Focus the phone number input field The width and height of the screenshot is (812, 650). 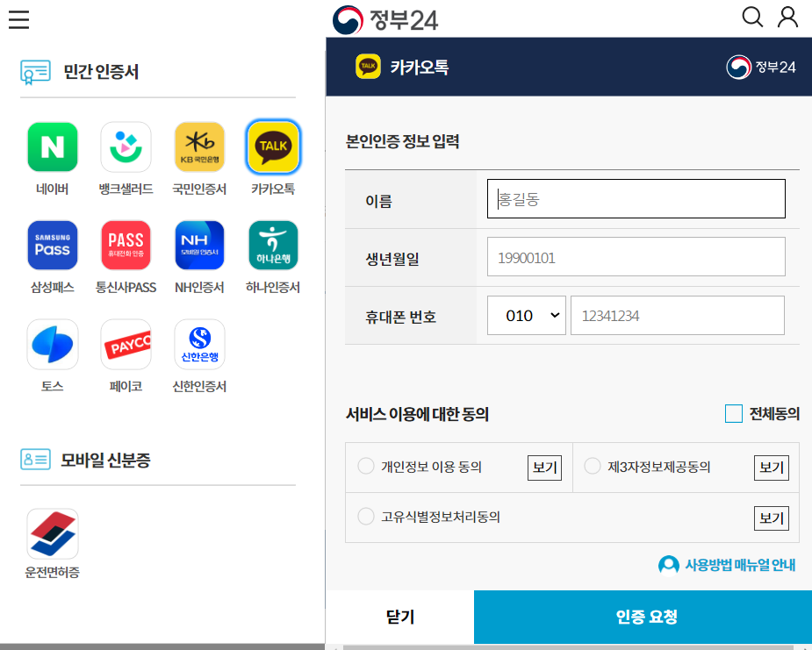(678, 315)
